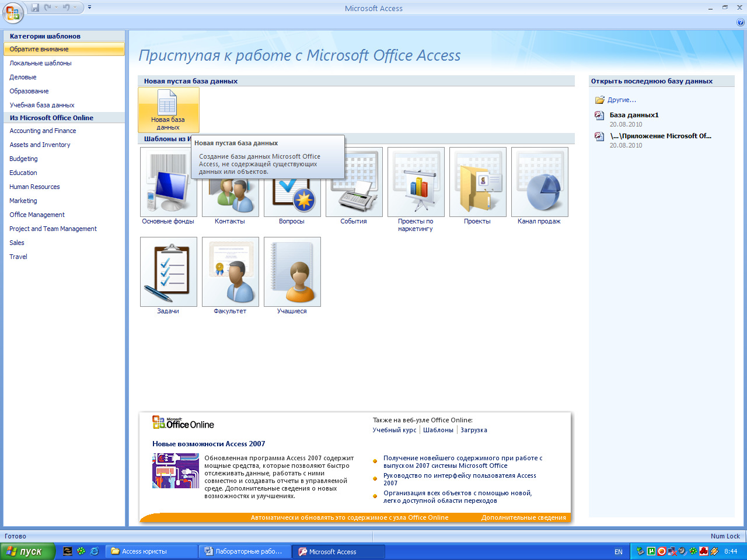The image size is (747, 560).
Task: Open Access Help question mark icon
Action: [741, 22]
